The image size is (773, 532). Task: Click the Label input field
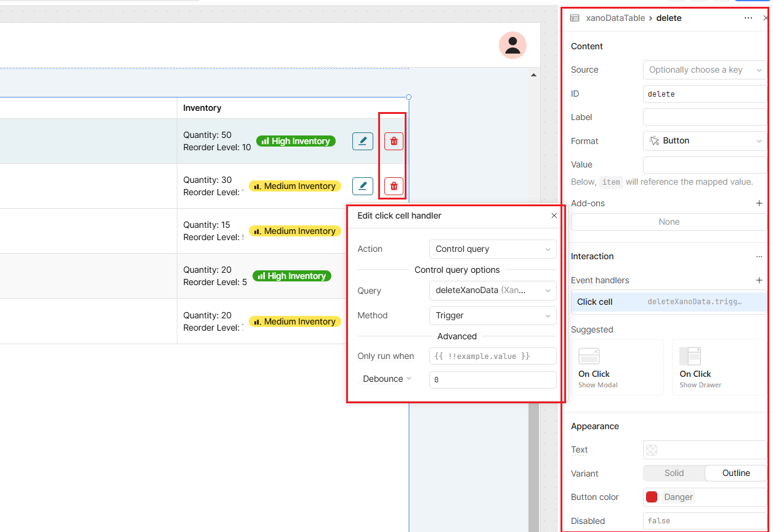705,117
